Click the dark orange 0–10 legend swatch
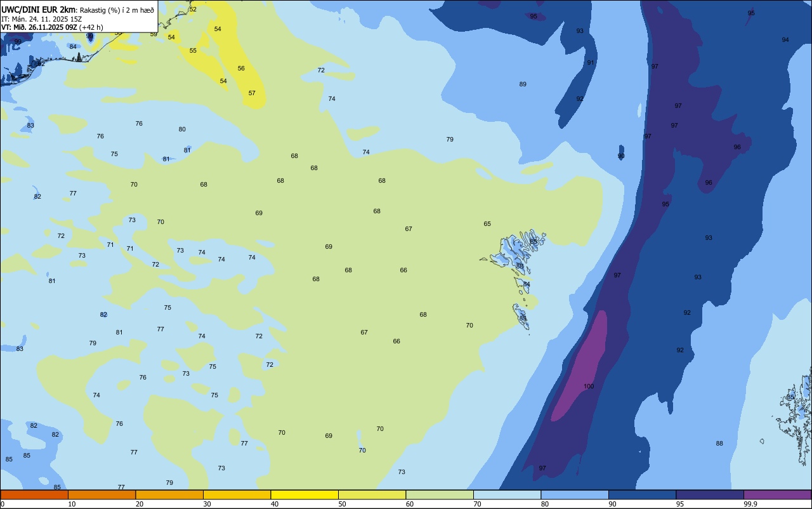The image size is (812, 509). tap(34, 494)
